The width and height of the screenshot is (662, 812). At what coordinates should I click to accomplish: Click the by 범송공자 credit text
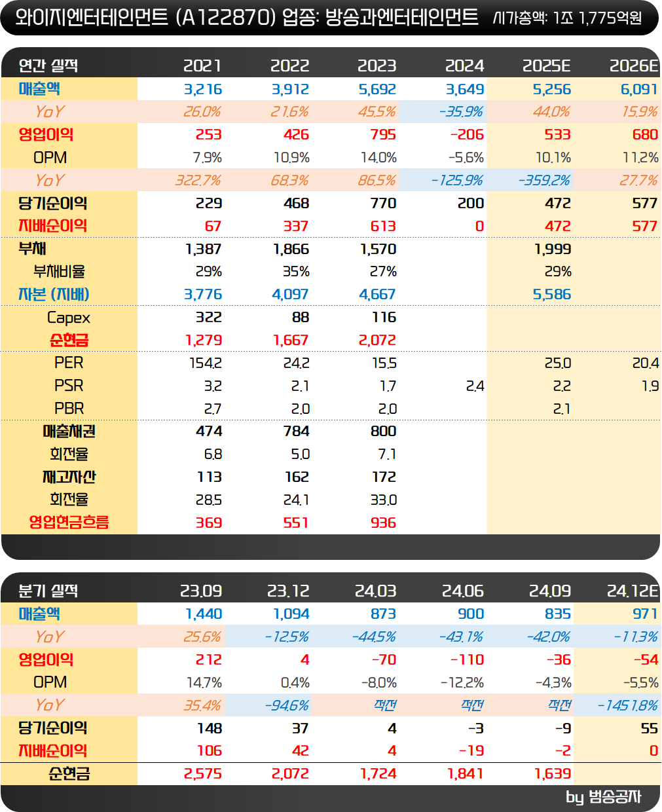click(604, 798)
